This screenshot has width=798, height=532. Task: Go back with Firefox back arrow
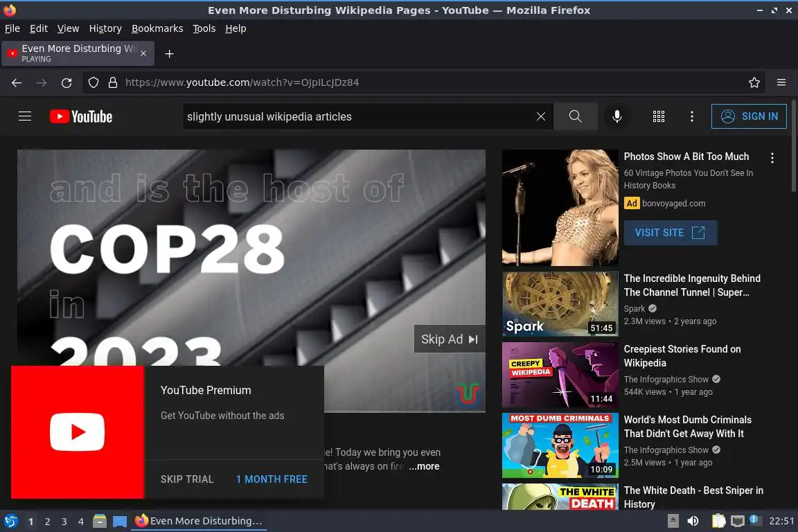17,82
